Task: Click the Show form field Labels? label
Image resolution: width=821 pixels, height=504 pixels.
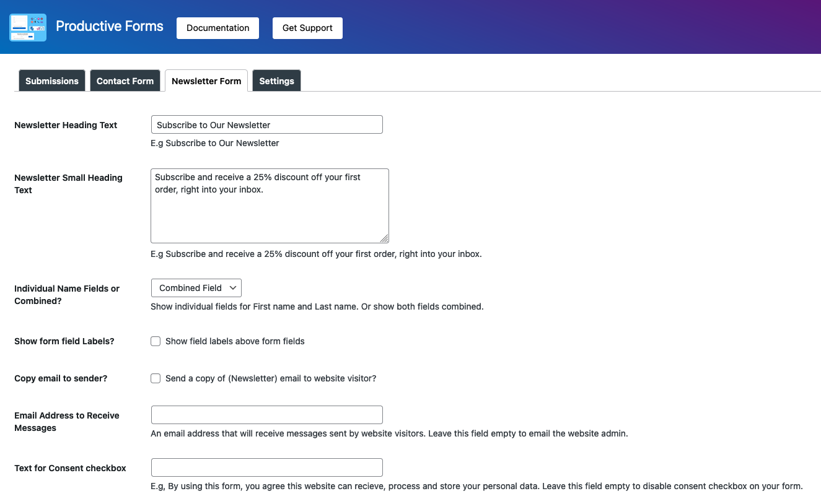Action: (x=64, y=341)
